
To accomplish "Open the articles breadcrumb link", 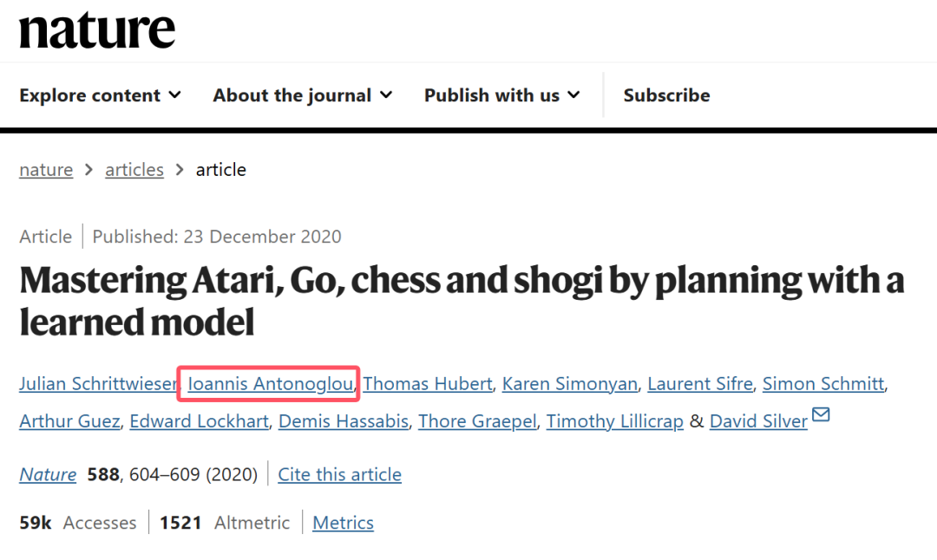I will pos(134,170).
